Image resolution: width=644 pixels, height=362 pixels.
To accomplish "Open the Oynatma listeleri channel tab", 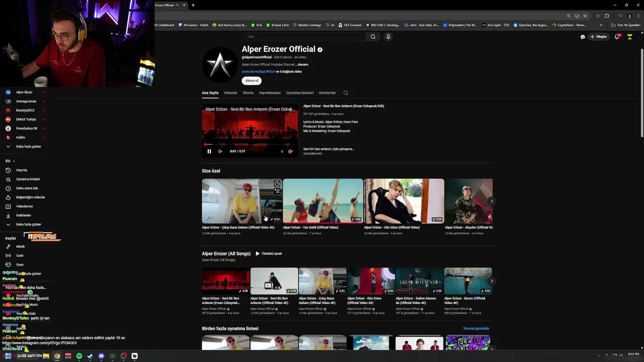I will pos(300,93).
